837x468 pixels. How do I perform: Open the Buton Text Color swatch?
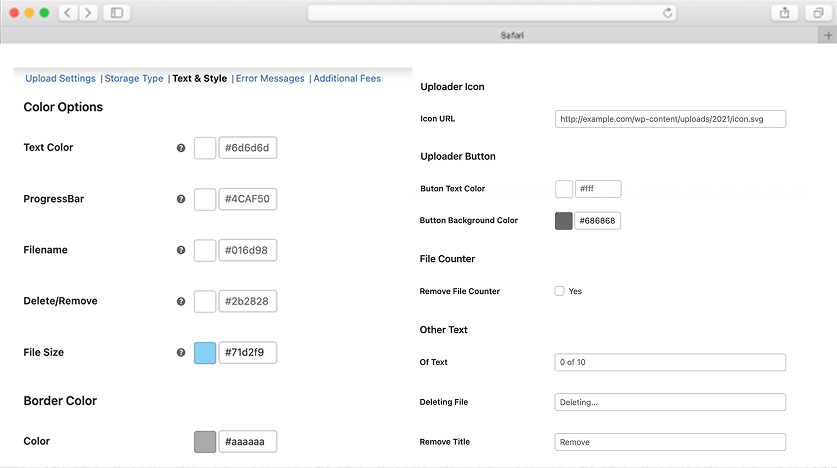coord(564,189)
